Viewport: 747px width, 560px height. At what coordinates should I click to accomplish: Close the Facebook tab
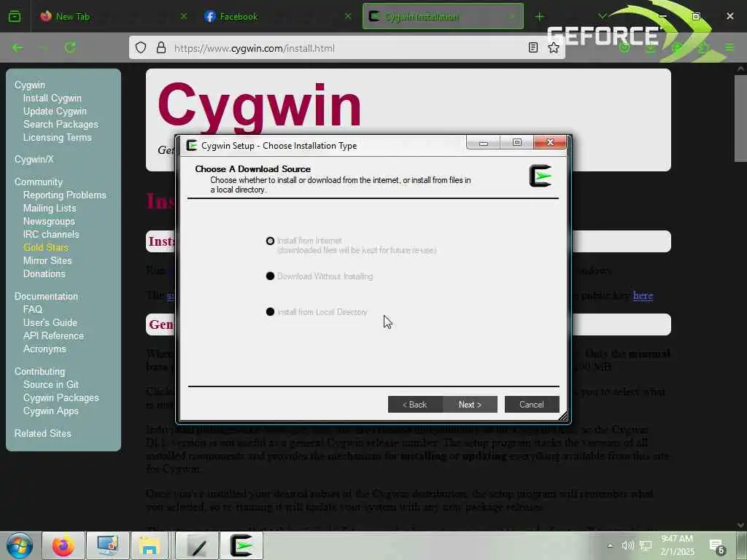[x=348, y=16]
